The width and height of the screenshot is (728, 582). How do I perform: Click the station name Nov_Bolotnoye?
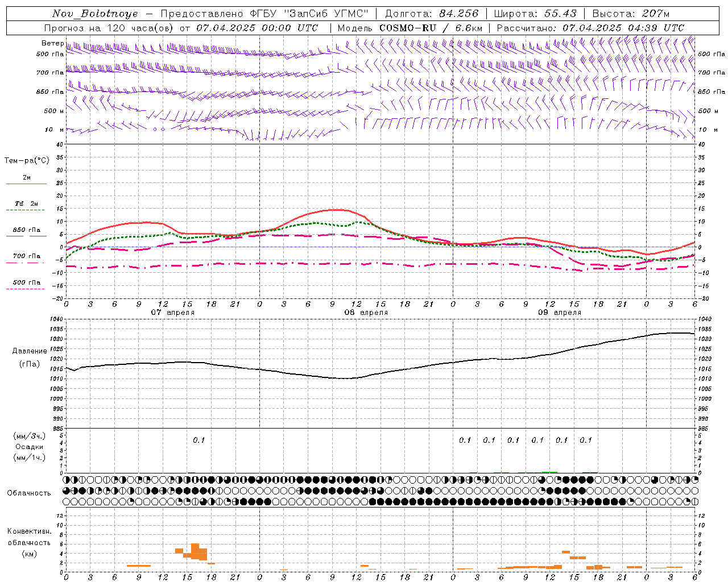[95, 14]
